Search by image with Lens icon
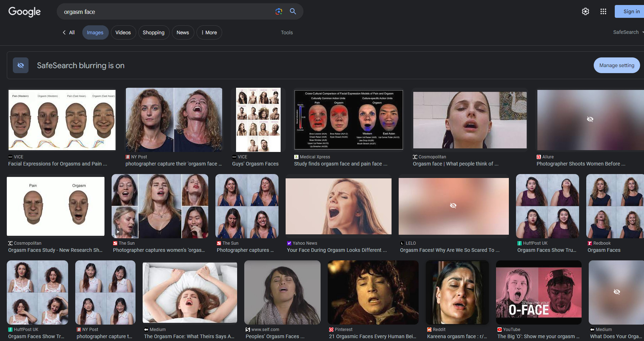644x341 pixels. (x=279, y=11)
